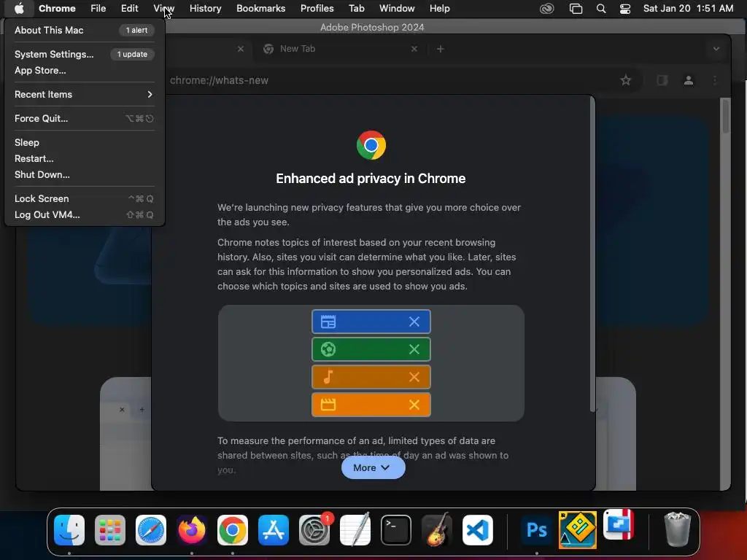The image size is (747, 560).
Task: Open the Chrome app menu
Action: (x=57, y=8)
